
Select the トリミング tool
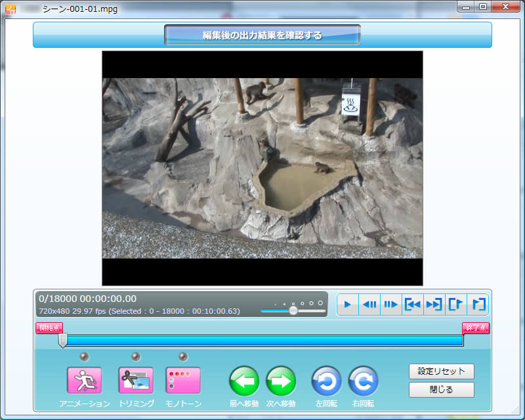(135, 380)
